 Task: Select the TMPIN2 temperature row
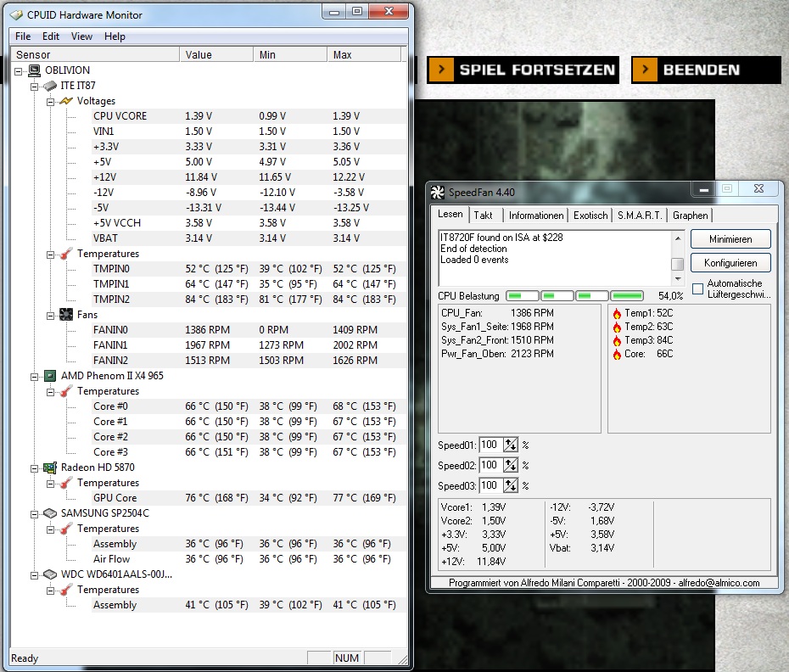pyautogui.click(x=248, y=300)
